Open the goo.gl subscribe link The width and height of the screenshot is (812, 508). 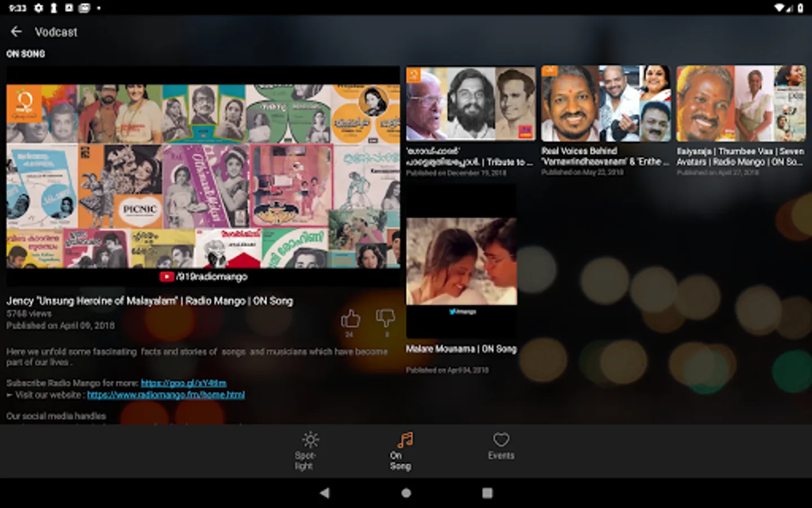click(x=183, y=383)
